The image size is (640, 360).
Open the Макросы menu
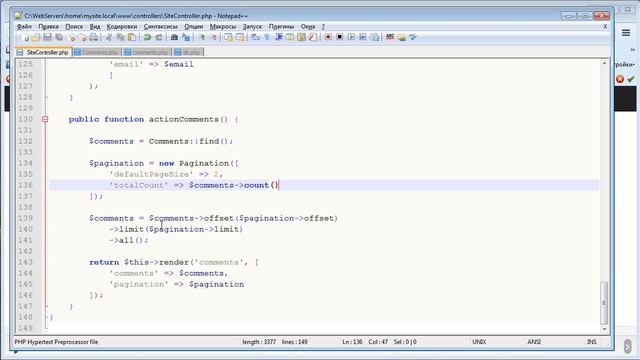click(x=223, y=27)
